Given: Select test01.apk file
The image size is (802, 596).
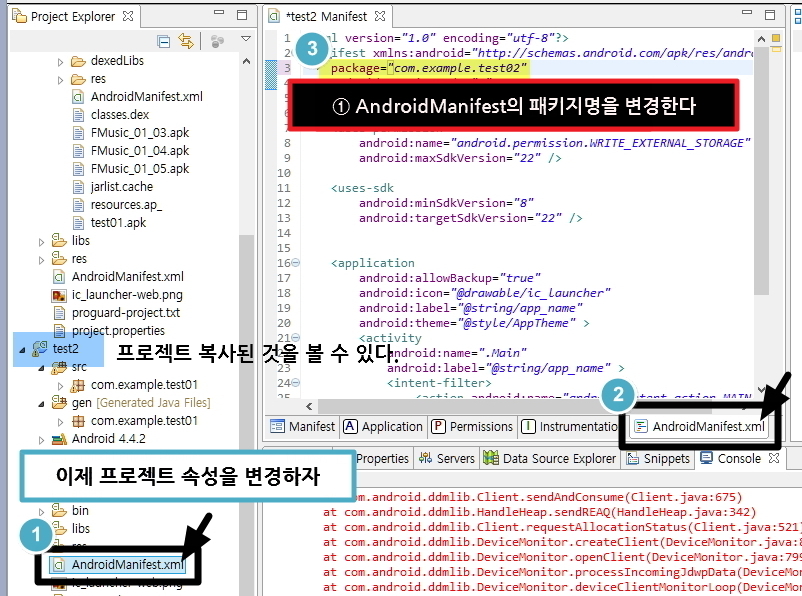Looking at the screenshot, I should pyautogui.click(x=118, y=223).
